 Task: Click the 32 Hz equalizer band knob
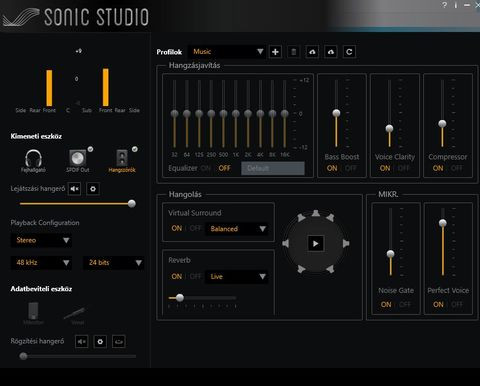[174, 114]
